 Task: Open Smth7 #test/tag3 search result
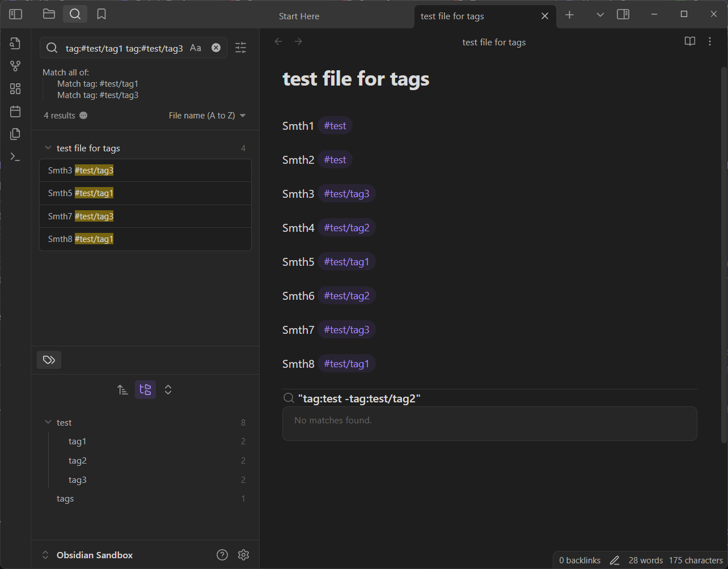point(145,216)
